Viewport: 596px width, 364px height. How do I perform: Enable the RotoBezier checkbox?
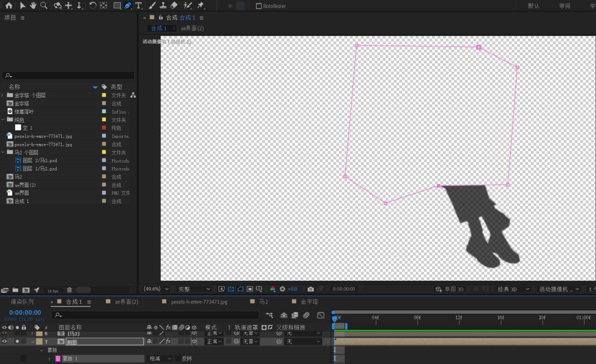pos(259,6)
